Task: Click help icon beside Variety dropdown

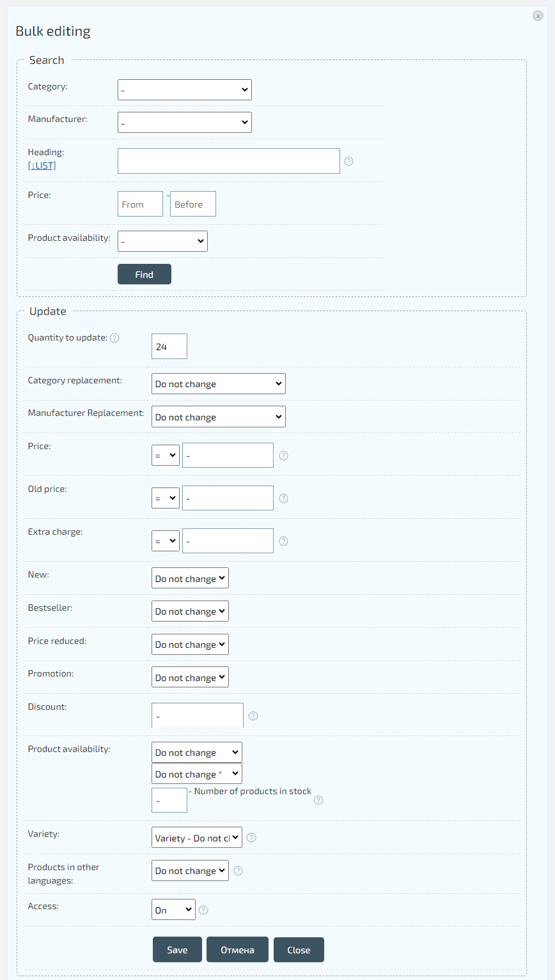Action: pos(251,838)
